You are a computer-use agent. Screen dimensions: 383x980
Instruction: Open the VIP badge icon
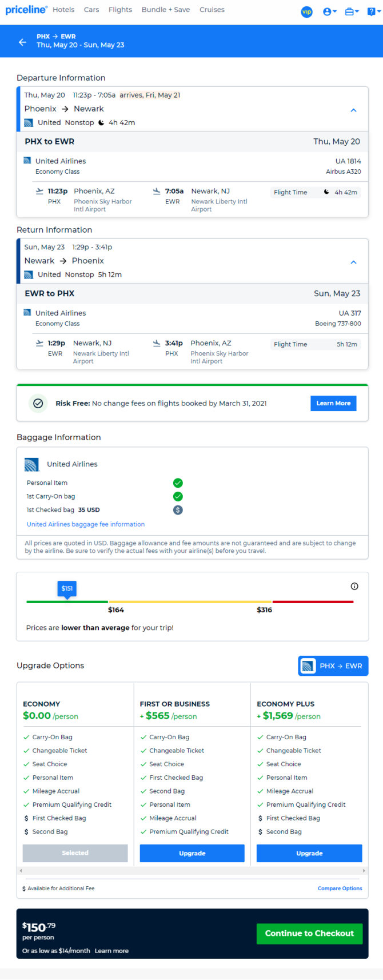point(307,11)
